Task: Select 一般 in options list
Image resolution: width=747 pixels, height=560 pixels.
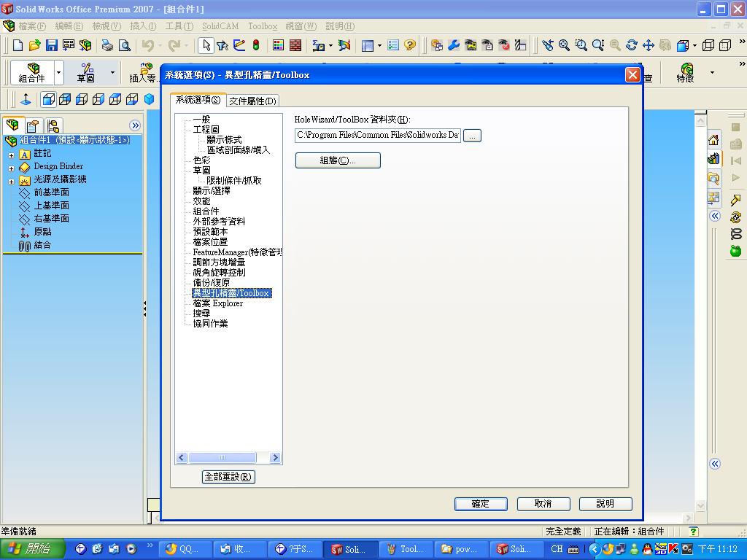Action: pos(201,120)
